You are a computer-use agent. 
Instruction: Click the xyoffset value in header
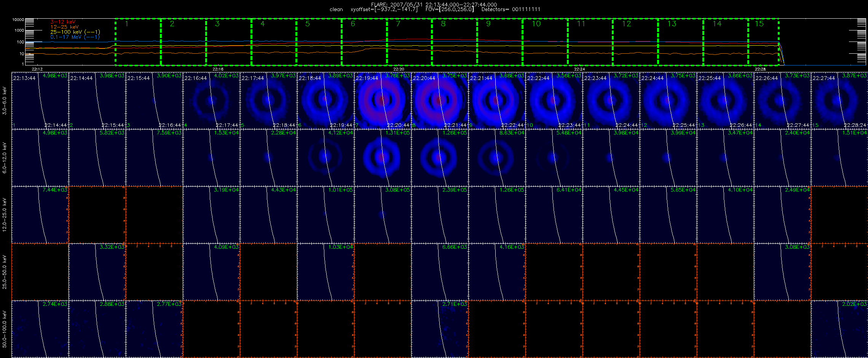click(x=384, y=9)
